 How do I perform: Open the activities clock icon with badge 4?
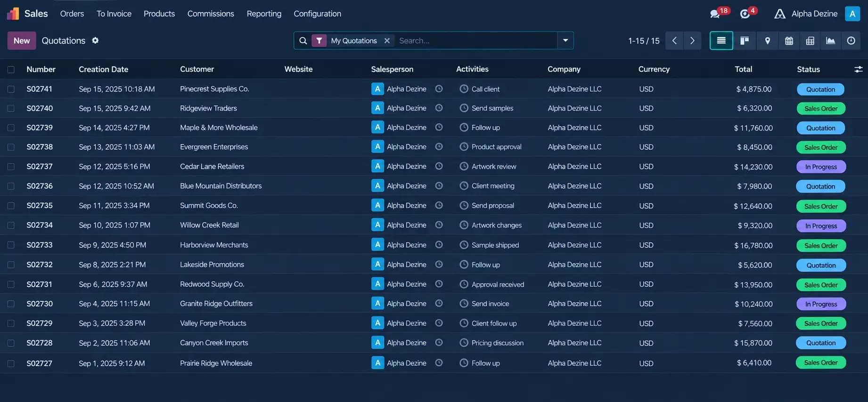(x=745, y=14)
